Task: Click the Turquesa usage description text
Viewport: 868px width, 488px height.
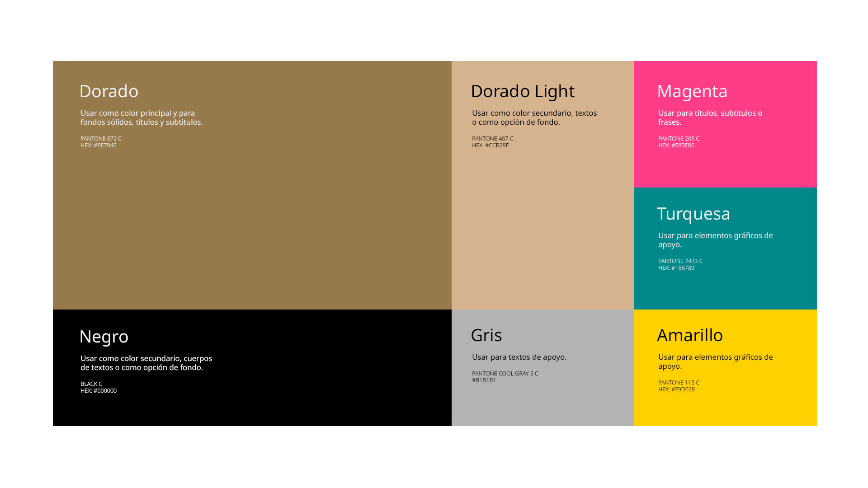Action: tap(715, 240)
